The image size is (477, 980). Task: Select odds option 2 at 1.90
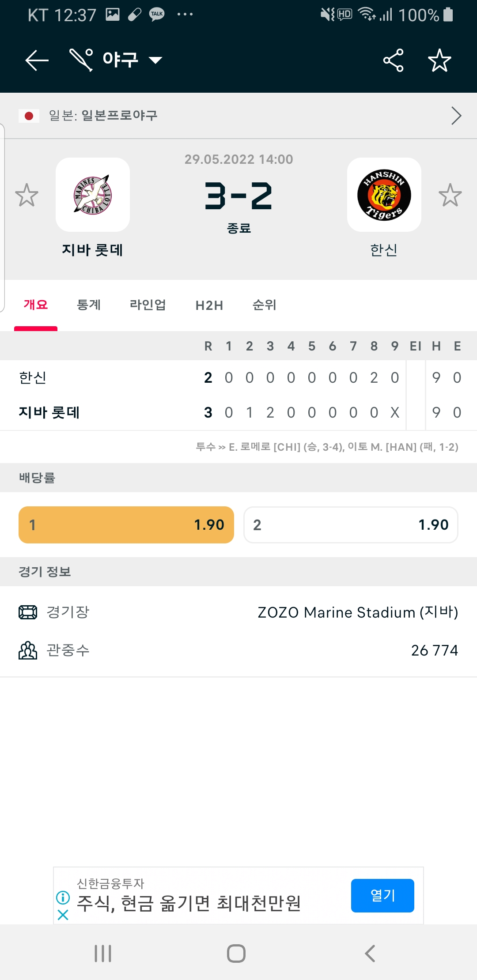click(x=351, y=525)
